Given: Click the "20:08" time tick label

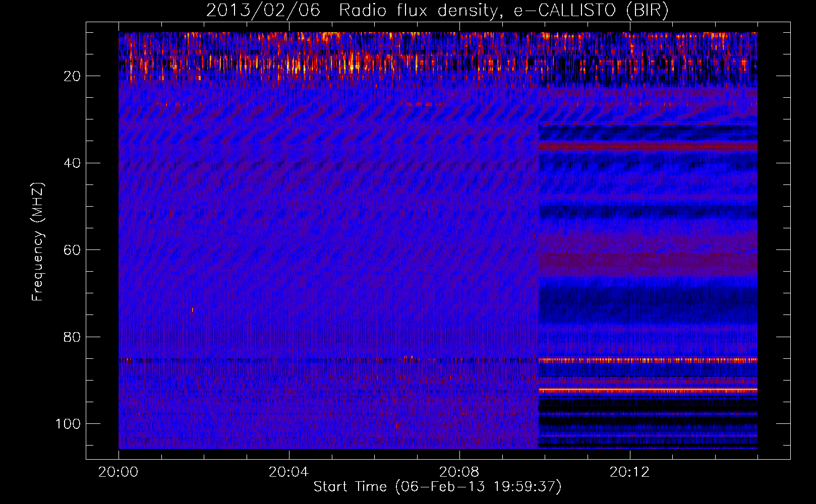Looking at the screenshot, I should [x=459, y=472].
